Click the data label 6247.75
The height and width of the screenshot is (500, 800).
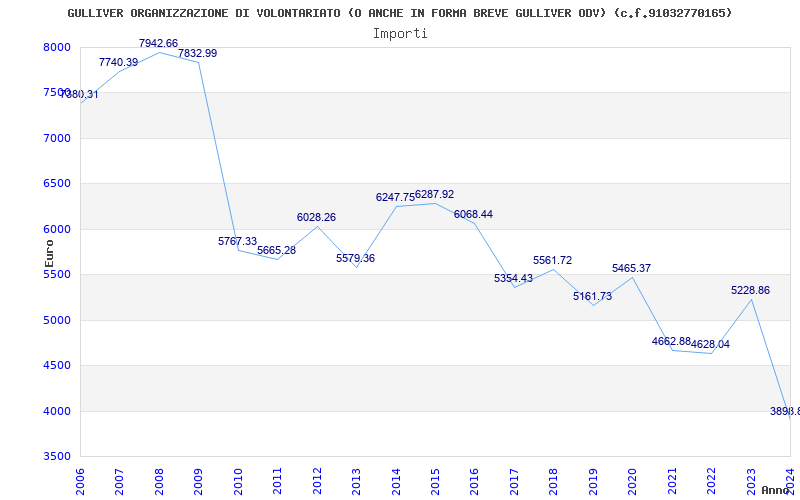[395, 197]
